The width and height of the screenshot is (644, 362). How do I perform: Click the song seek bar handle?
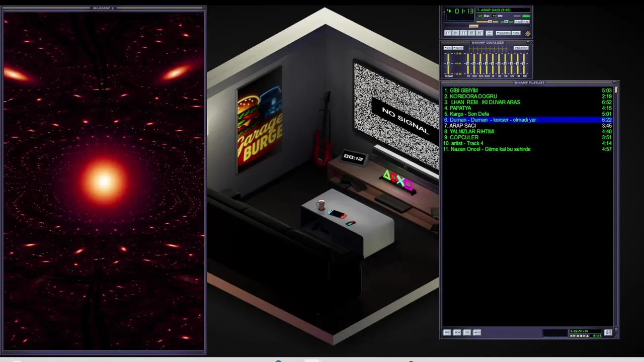click(x=474, y=26)
